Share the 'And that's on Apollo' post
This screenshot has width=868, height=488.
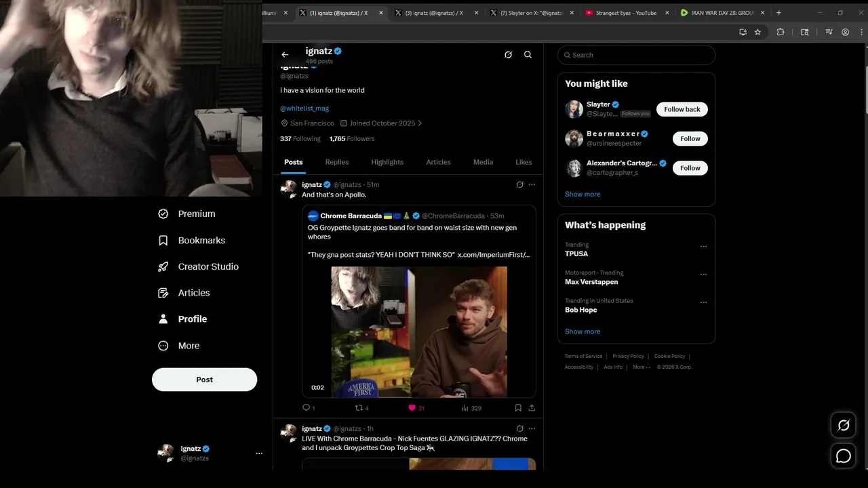coord(532,408)
